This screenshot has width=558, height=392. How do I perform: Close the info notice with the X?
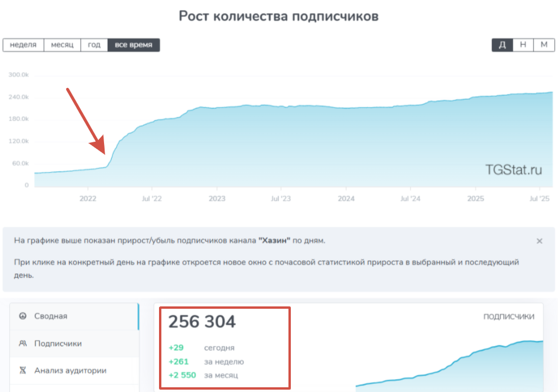540,241
